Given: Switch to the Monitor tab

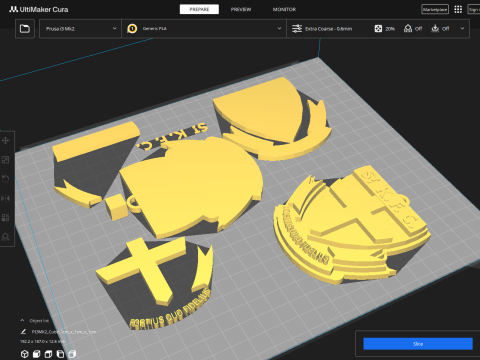Looking at the screenshot, I should coord(284,9).
